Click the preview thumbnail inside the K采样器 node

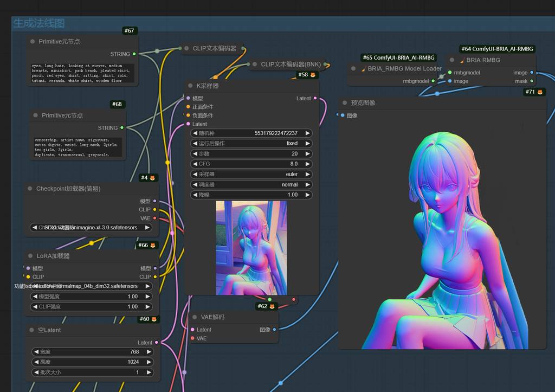(251, 248)
